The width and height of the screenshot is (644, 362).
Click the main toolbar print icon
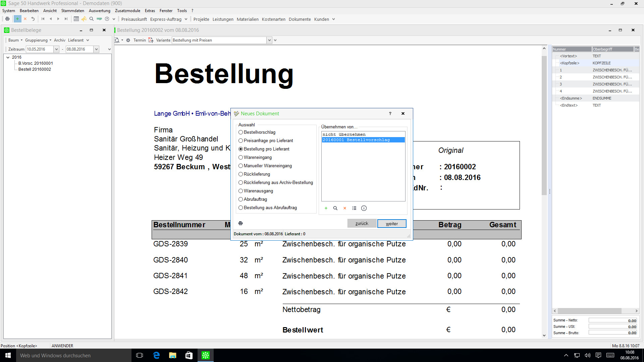7,19
